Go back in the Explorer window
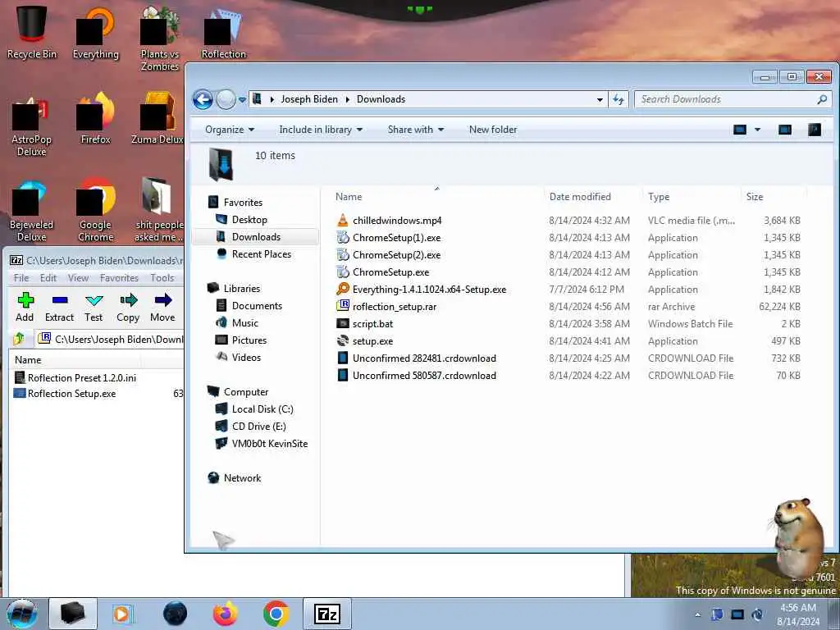The height and width of the screenshot is (630, 840). (x=203, y=99)
